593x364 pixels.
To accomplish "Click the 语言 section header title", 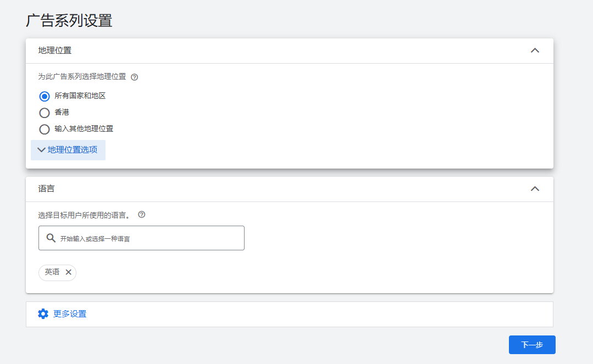I will [x=47, y=189].
